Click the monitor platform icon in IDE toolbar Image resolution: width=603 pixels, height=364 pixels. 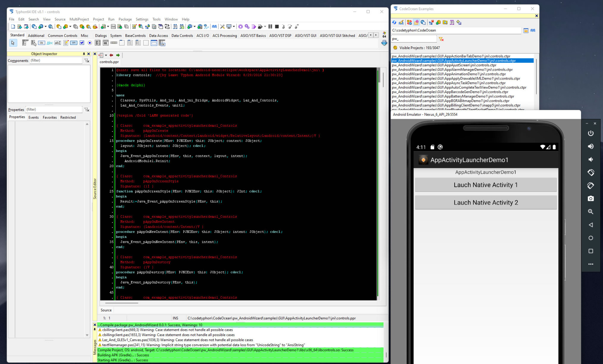tap(229, 27)
